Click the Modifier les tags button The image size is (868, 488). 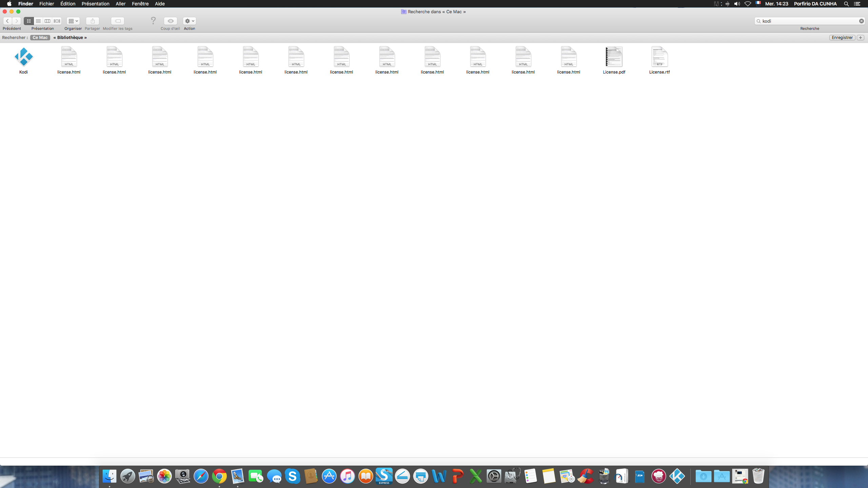(x=118, y=21)
